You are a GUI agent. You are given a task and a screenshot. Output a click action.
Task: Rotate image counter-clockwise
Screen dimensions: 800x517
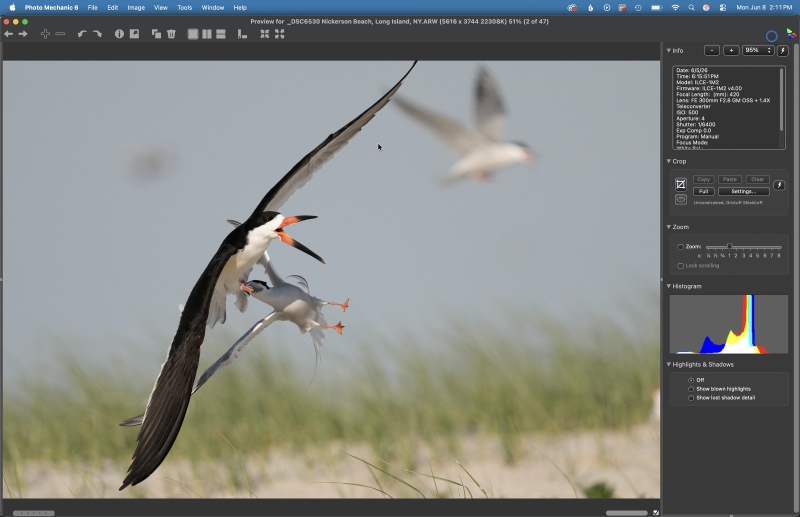pos(82,34)
